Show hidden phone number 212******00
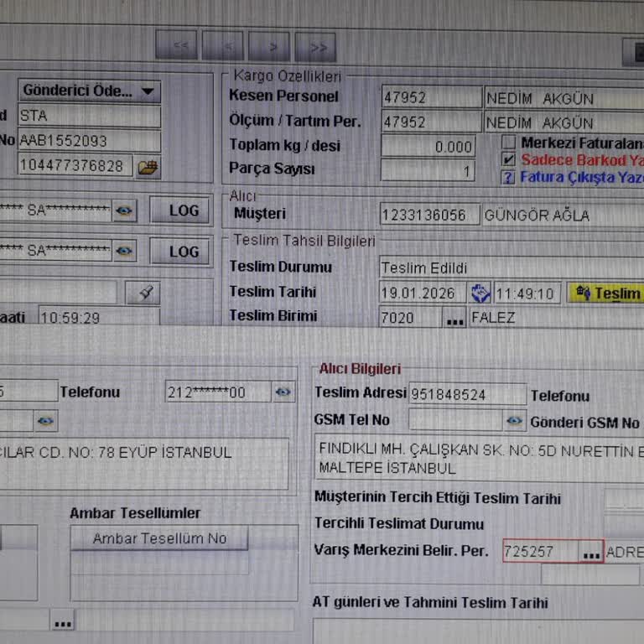 [283, 392]
